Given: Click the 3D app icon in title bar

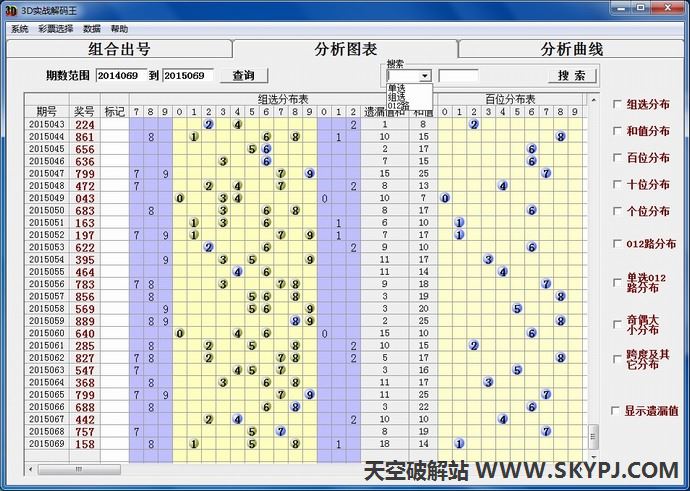Looking at the screenshot, I should pyautogui.click(x=9, y=10).
